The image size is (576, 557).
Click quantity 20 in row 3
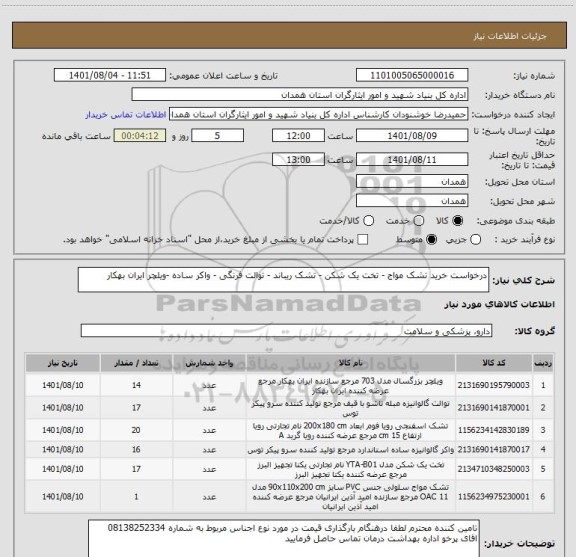(x=136, y=430)
